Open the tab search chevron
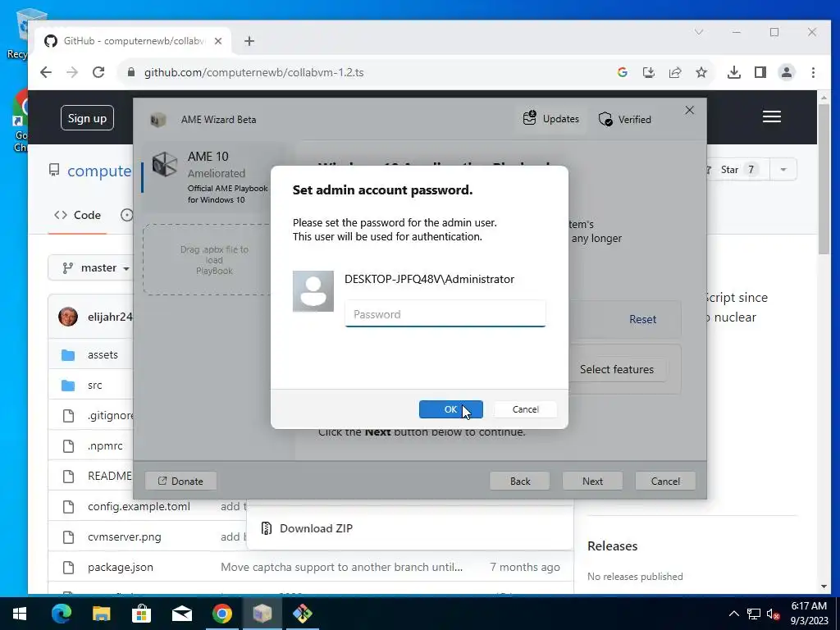Screen dimensions: 840x630 [x=699, y=32]
